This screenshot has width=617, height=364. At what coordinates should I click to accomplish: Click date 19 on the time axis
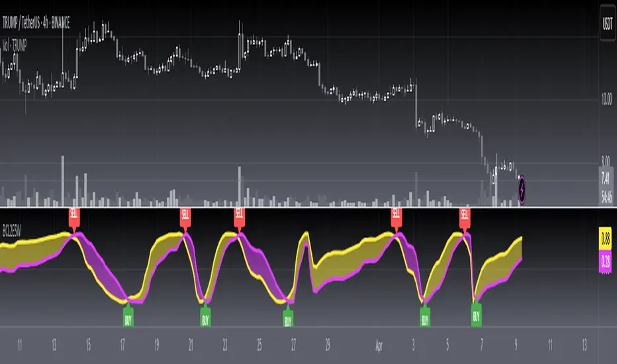pos(157,345)
